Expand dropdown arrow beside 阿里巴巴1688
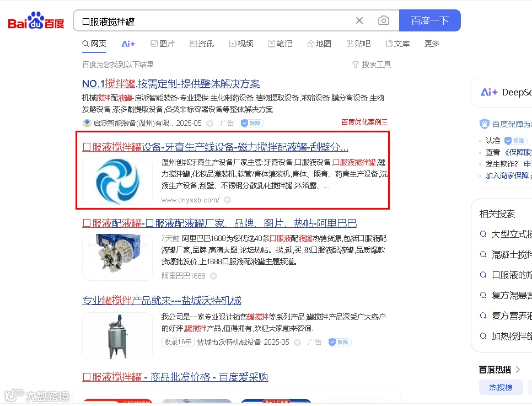This screenshot has width=532, height=406. point(213,276)
